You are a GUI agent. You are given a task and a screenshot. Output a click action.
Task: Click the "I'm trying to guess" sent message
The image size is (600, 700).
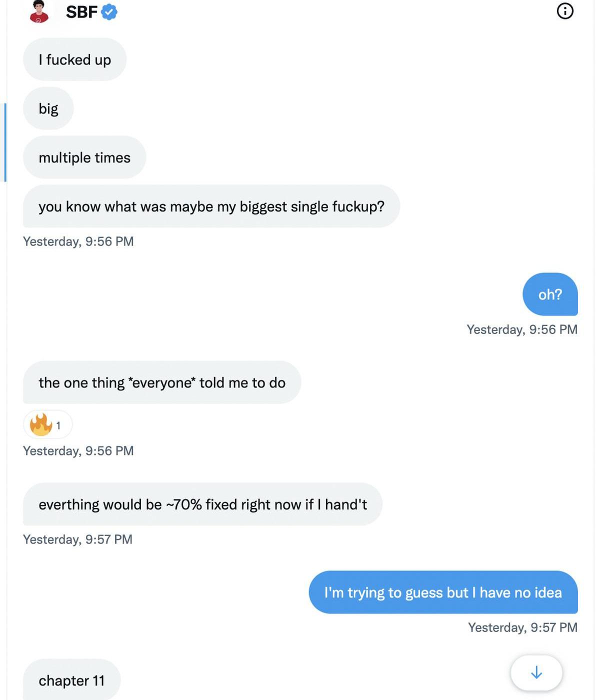coord(443,592)
